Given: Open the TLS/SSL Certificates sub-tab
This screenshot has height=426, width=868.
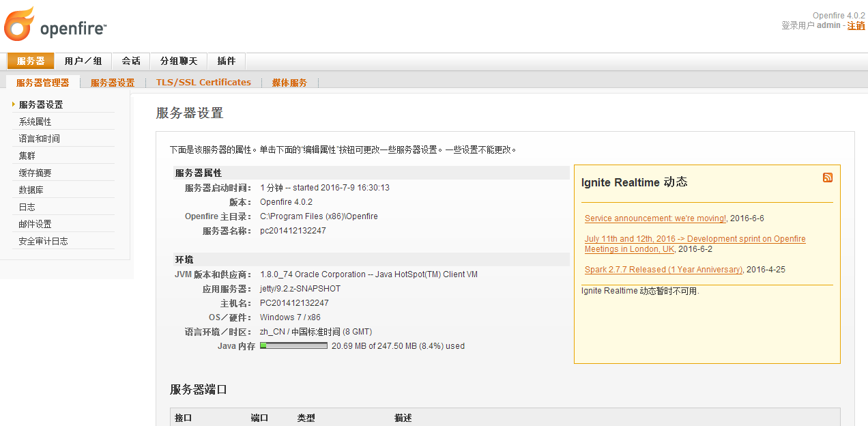Looking at the screenshot, I should [x=203, y=82].
